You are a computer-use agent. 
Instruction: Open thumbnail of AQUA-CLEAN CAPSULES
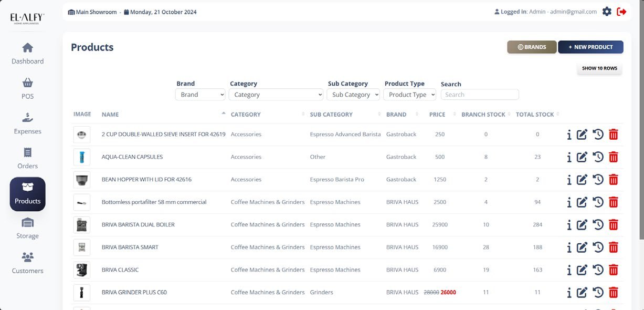(81, 157)
